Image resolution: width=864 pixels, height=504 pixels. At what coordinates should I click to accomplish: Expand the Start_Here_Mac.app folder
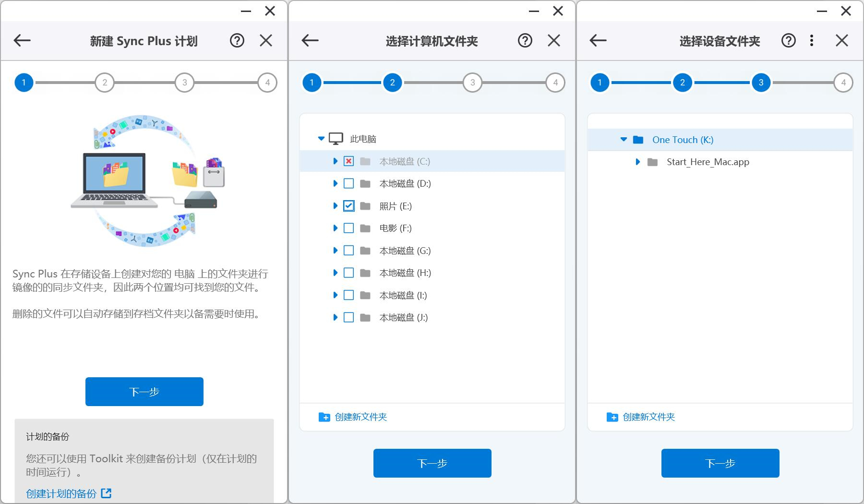[x=637, y=162]
